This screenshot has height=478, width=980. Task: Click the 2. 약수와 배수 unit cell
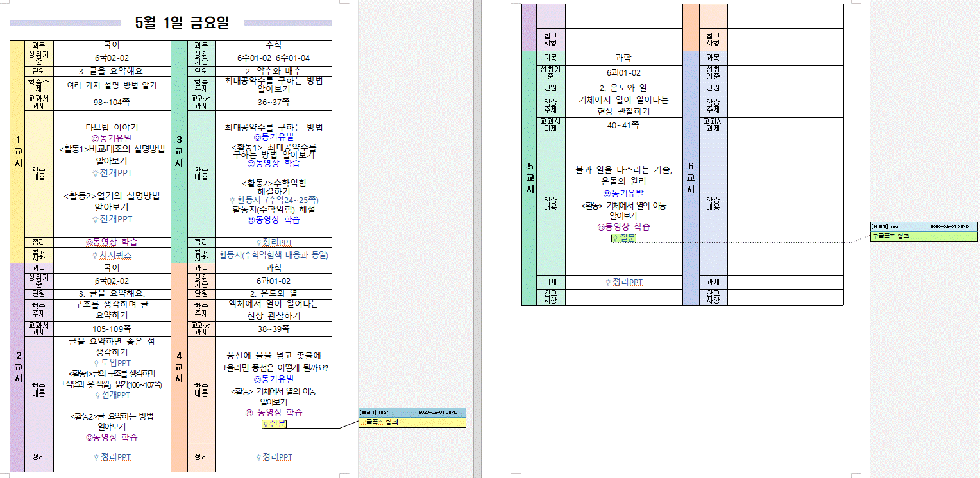click(x=274, y=71)
